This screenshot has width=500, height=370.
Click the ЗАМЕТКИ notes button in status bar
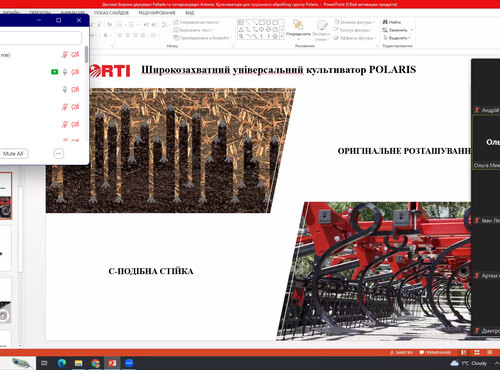click(401, 352)
